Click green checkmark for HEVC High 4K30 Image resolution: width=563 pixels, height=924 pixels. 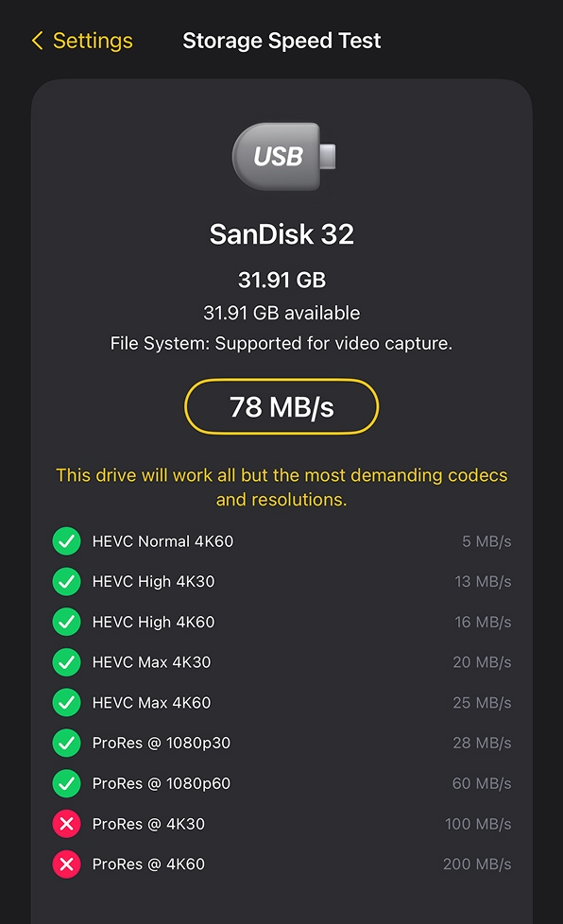[66, 582]
